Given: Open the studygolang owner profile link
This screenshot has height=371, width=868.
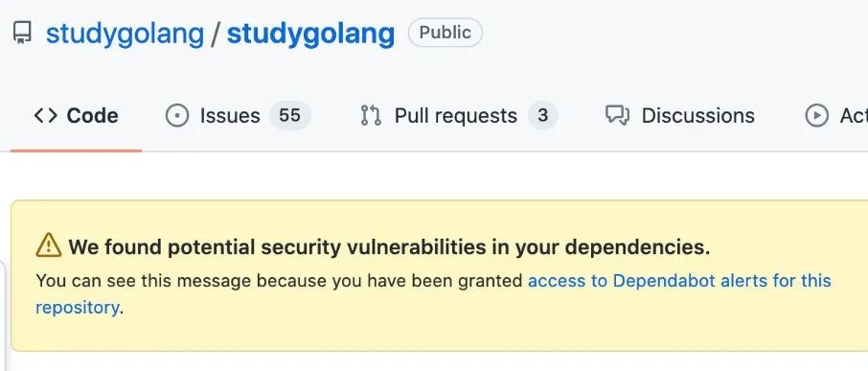Looking at the screenshot, I should click(x=126, y=34).
